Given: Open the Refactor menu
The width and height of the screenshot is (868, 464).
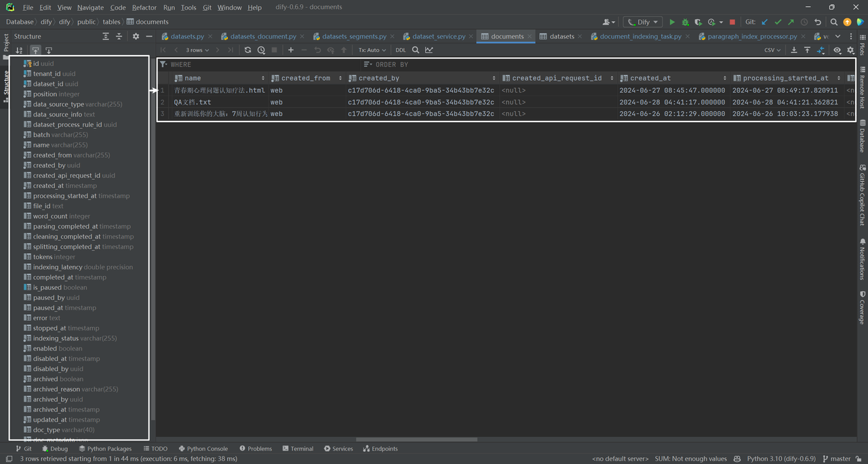Looking at the screenshot, I should 144,7.
